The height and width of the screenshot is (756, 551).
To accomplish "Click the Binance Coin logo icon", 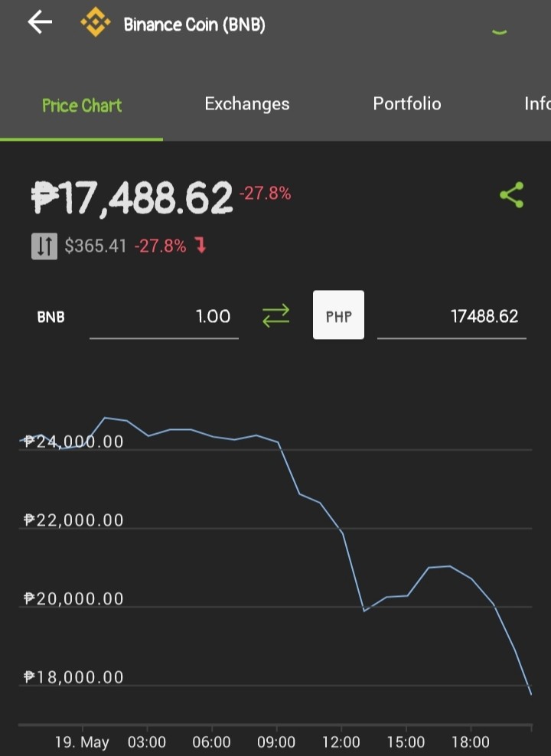I will [x=95, y=22].
